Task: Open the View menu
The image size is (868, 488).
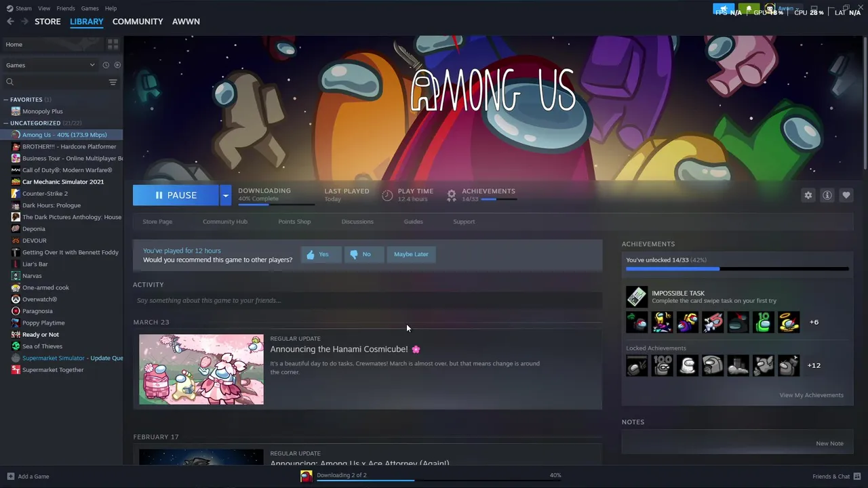Action: [44, 8]
